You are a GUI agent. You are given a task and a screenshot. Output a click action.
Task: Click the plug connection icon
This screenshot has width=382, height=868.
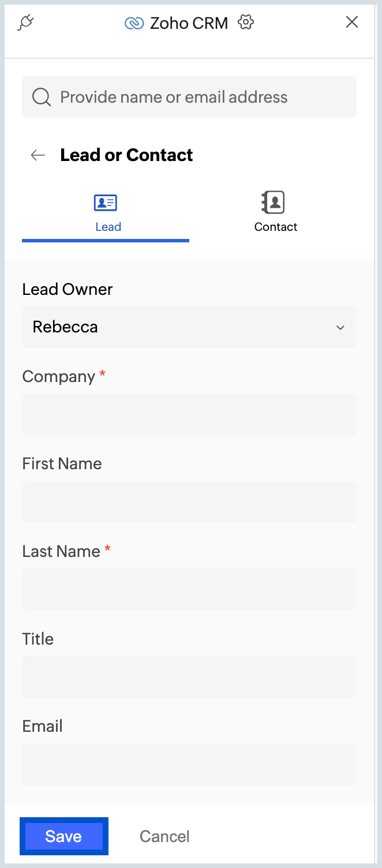(26, 23)
